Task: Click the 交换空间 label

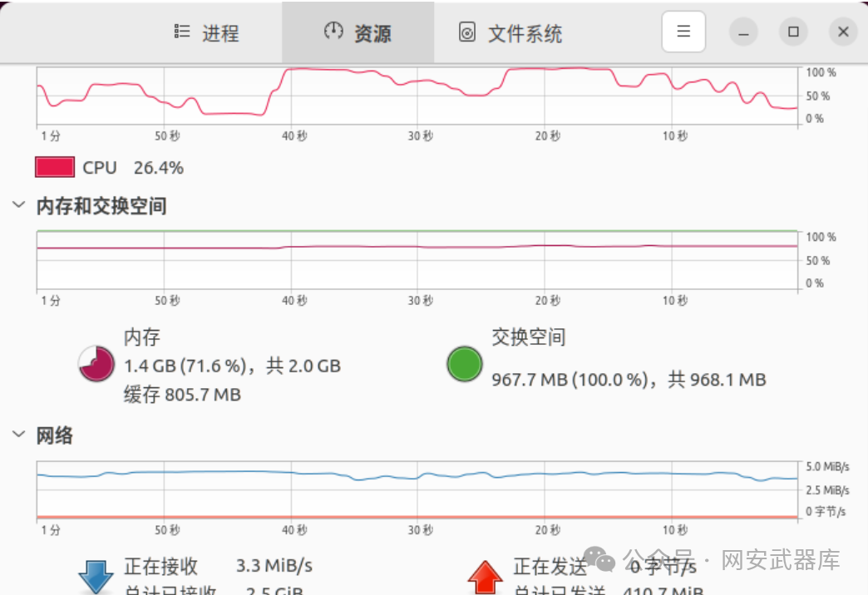Action: tap(529, 337)
